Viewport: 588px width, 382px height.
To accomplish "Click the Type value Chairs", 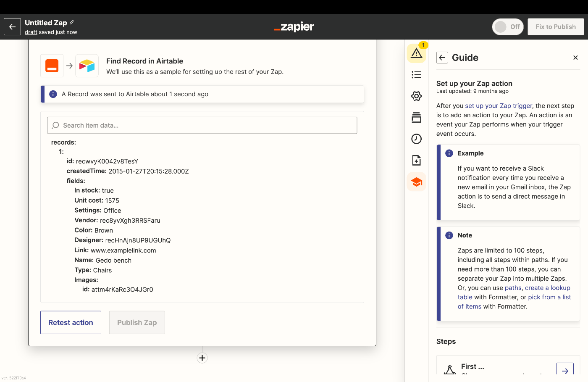I will (102, 271).
